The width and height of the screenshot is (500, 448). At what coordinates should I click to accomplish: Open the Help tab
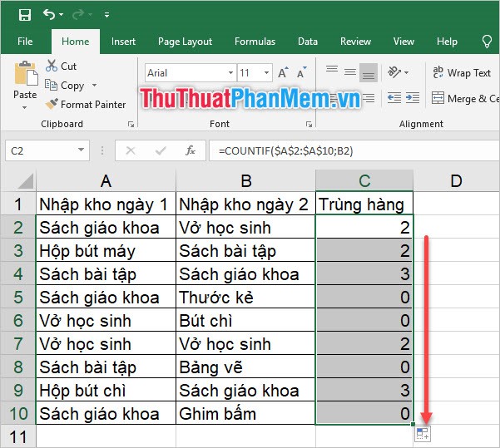(x=447, y=42)
